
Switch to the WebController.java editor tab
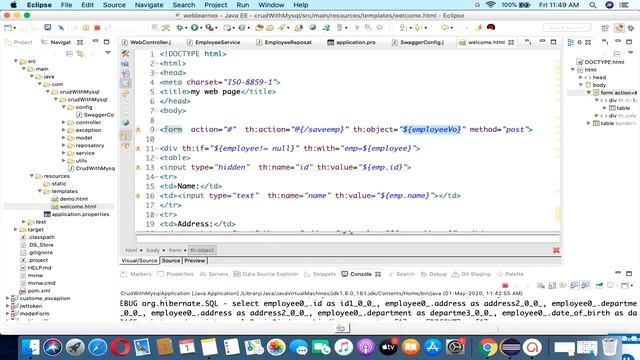tap(147, 42)
